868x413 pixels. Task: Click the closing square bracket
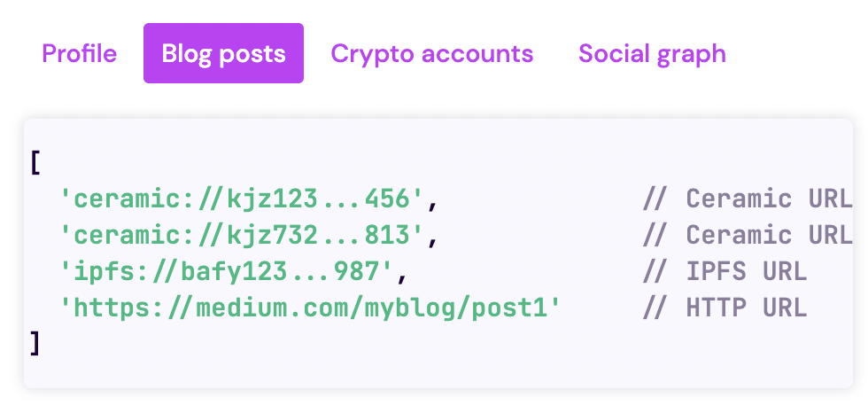click(x=35, y=345)
